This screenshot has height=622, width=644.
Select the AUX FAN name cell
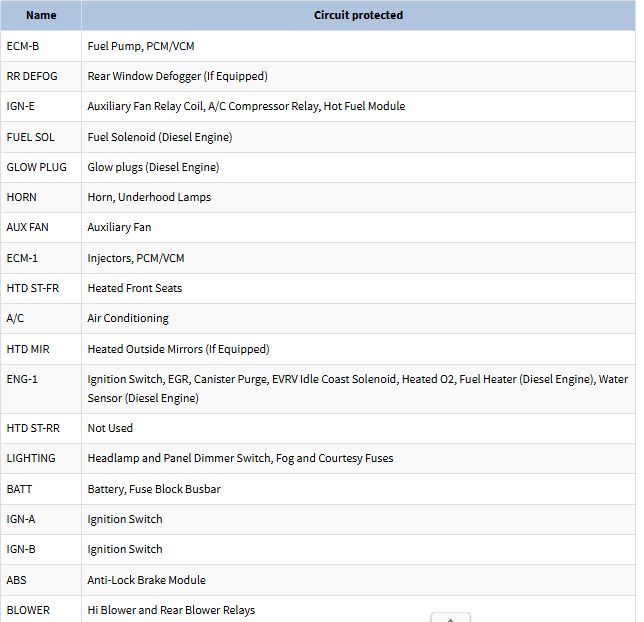point(28,227)
